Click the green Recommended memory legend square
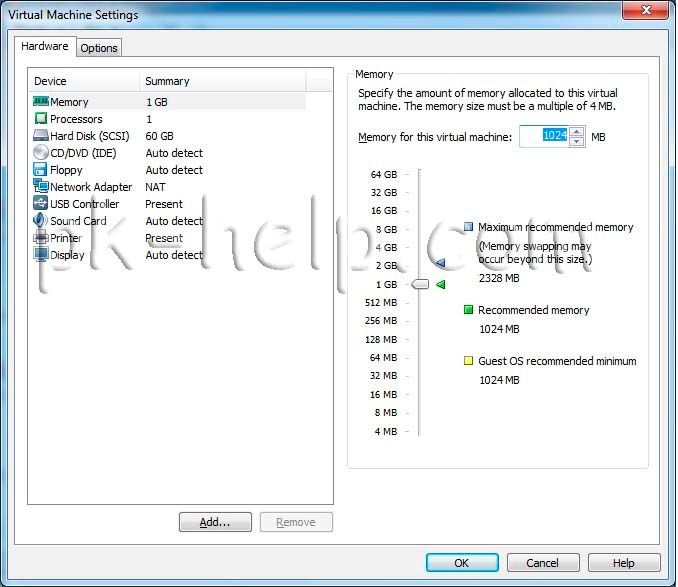 [468, 309]
